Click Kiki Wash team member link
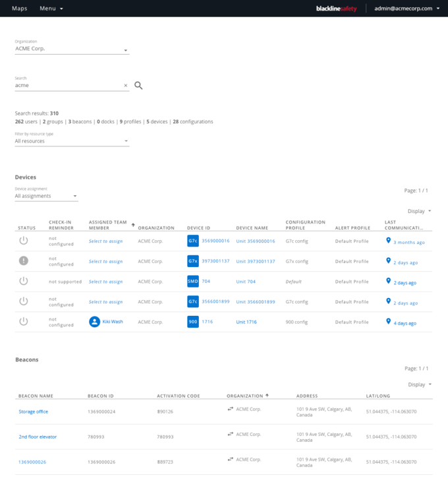 click(113, 322)
